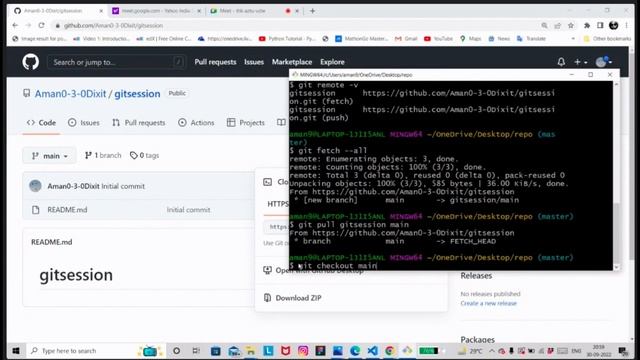640x360 pixels.
Task: Open Explore in header
Action: tap(332, 62)
